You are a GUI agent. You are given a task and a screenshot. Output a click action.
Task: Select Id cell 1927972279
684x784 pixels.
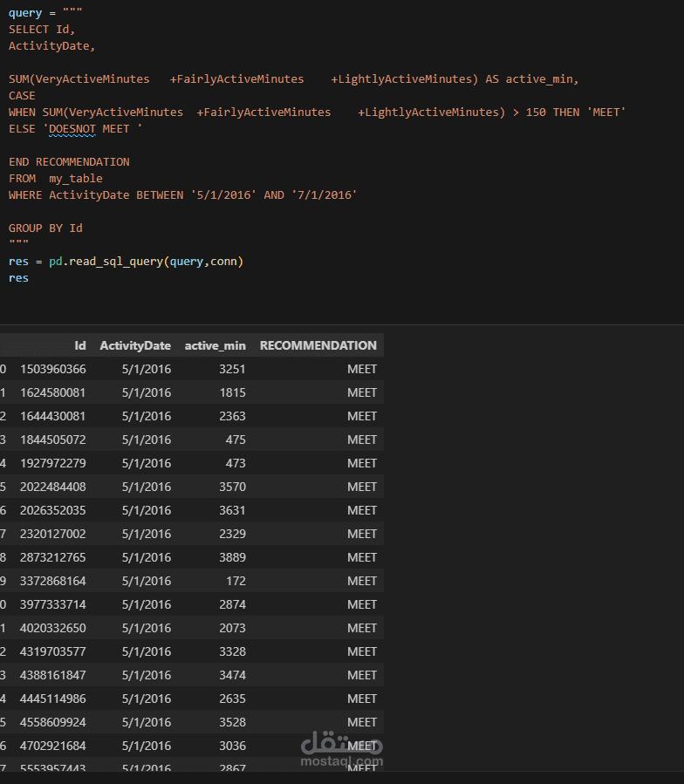coord(53,463)
